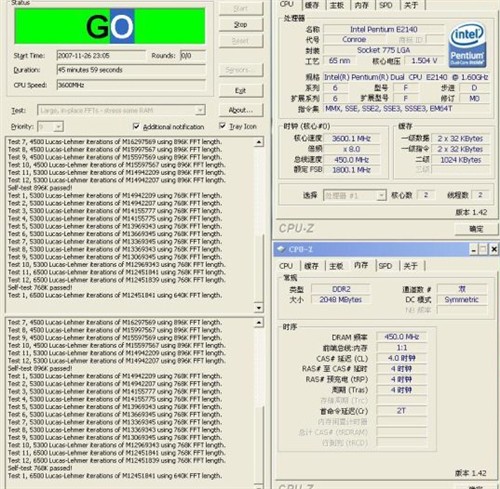Open the Priority dropdown
The height and width of the screenshot is (489, 500).
[59, 127]
